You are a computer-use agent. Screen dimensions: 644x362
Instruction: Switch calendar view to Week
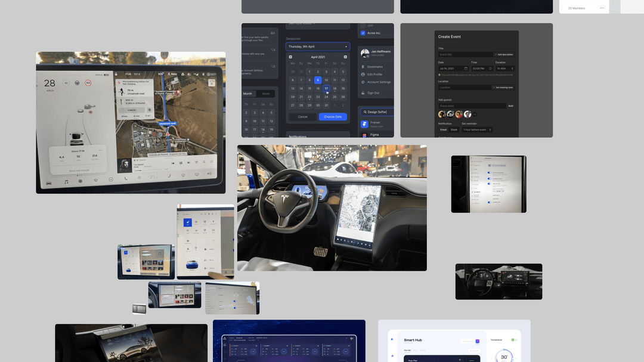pyautogui.click(x=266, y=94)
